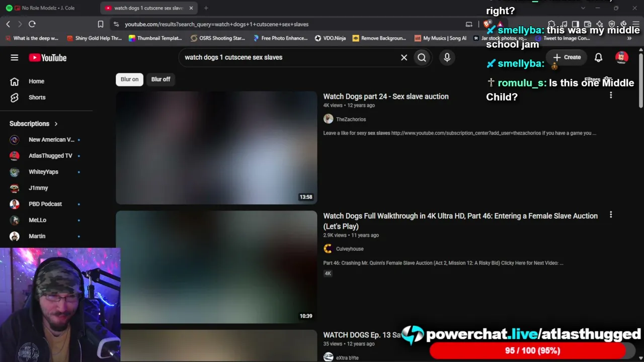
Task: Open WhiteyYaps subscription avatar
Action: [x=15, y=172]
